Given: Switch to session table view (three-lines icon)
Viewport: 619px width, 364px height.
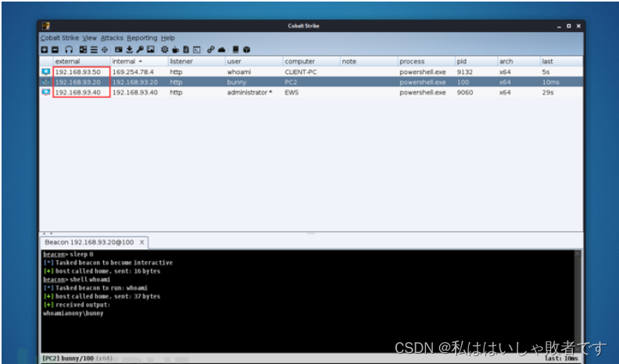Looking at the screenshot, I should (94, 50).
